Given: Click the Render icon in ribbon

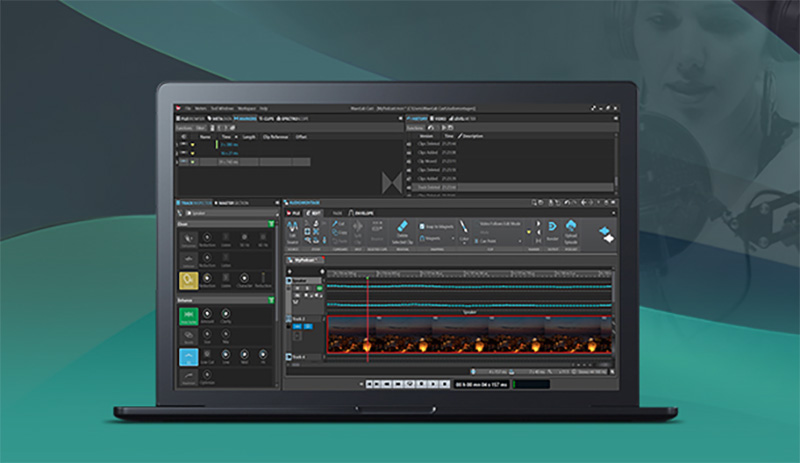Looking at the screenshot, I should (552, 226).
